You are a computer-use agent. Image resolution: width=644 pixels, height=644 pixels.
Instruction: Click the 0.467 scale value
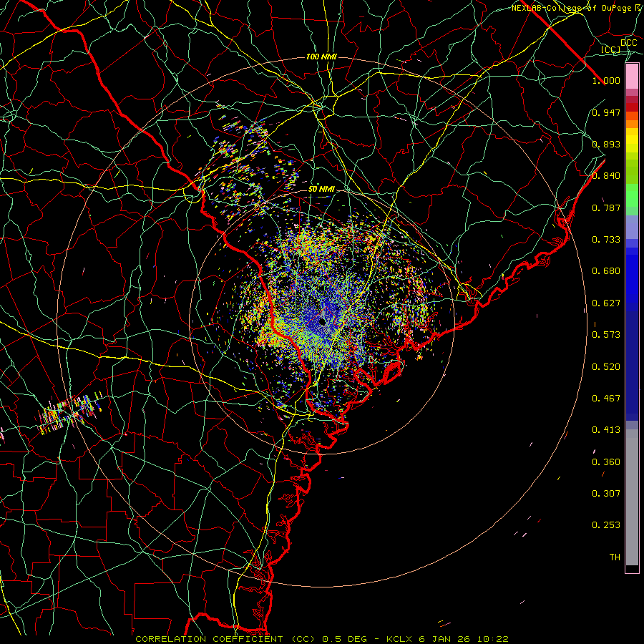(x=606, y=399)
